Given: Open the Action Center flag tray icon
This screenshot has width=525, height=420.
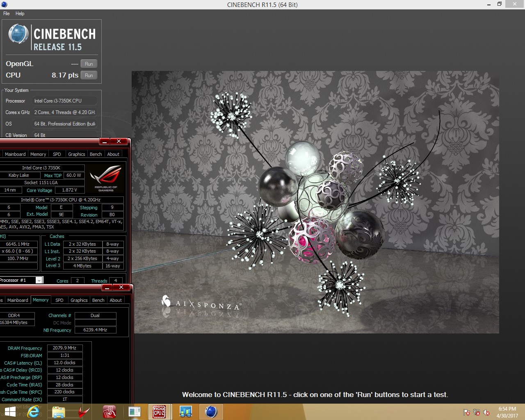Looking at the screenshot, I should [467, 412].
